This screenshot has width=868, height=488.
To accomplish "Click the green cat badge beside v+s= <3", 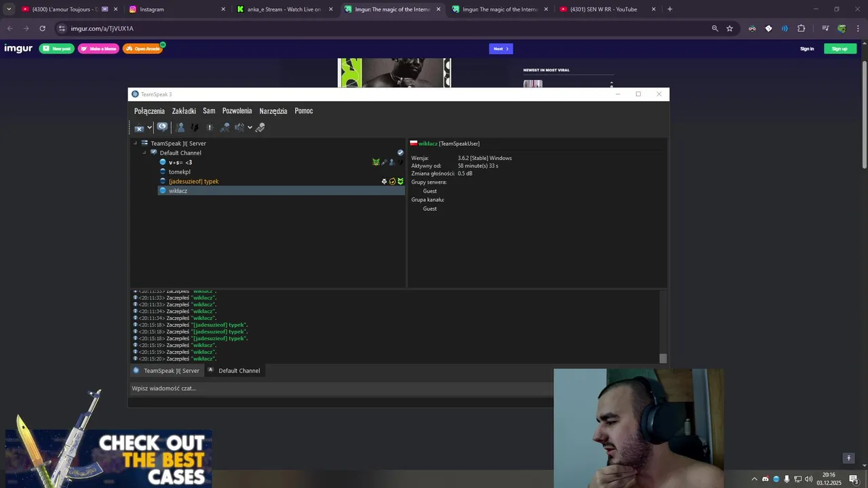I will point(376,163).
